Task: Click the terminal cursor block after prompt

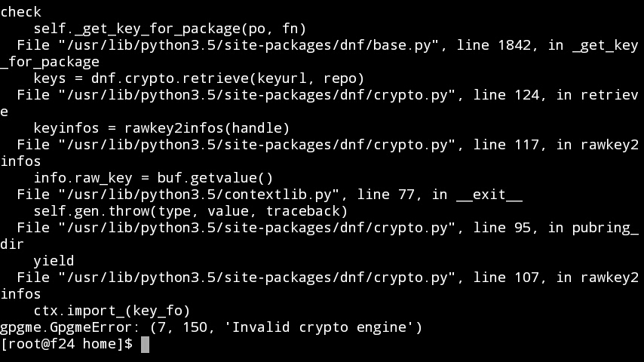Action: coord(145,345)
